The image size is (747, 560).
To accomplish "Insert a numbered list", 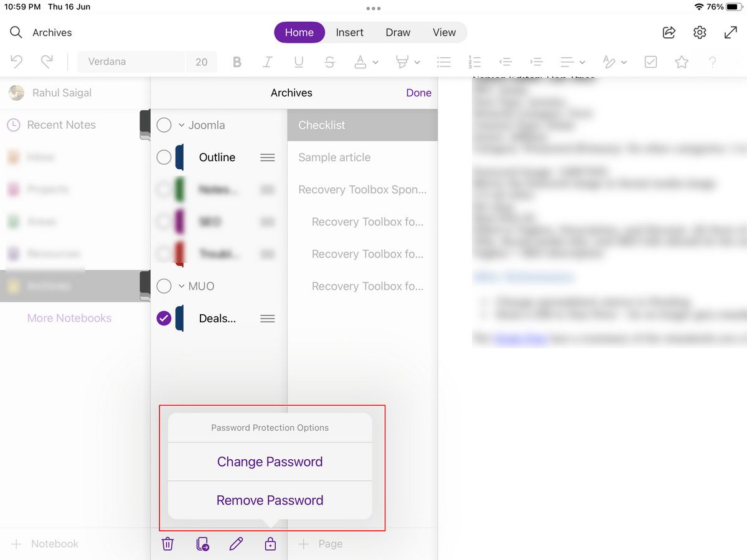I will (x=474, y=62).
